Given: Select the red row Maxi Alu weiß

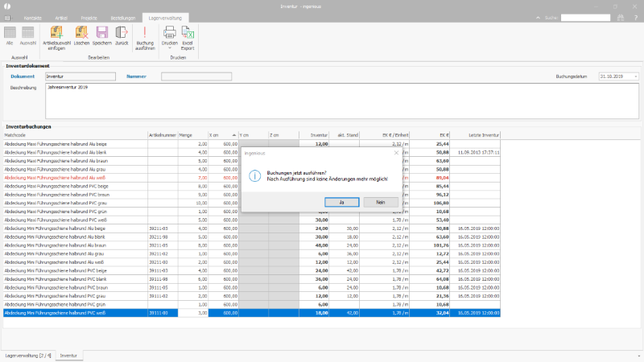Looking at the screenshot, I should click(252, 178).
